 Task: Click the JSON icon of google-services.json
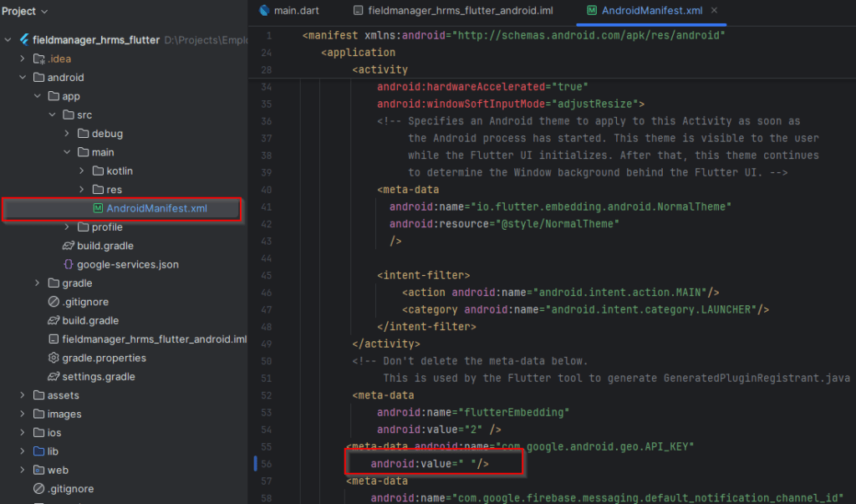coord(69,264)
